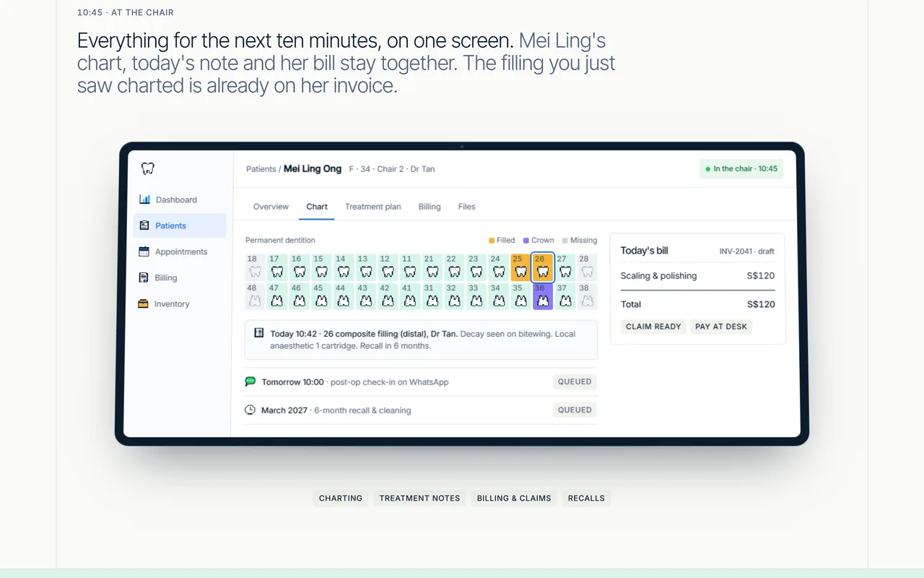Click the WhatsApp chat icon
Viewport: 924px width, 578px height.
[250, 381]
